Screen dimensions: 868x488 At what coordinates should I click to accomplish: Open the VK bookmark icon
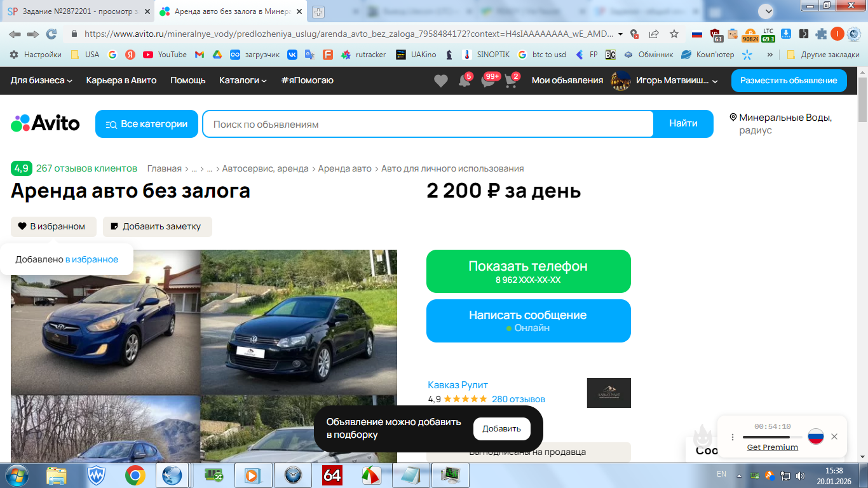pos(292,55)
